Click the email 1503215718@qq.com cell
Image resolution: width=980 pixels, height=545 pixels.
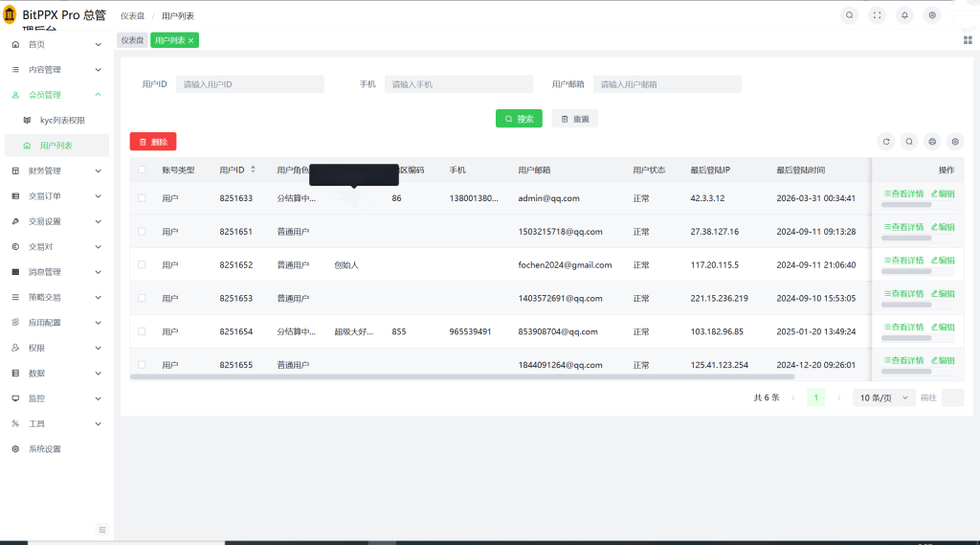560,232
